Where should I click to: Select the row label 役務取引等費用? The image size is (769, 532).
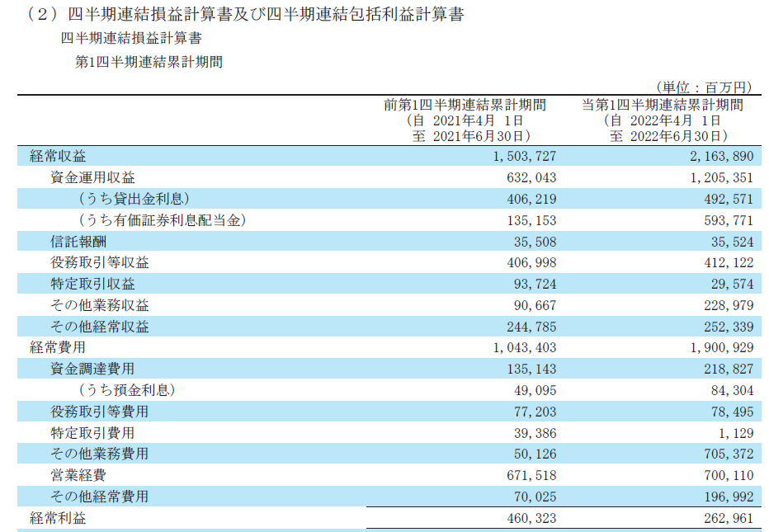[x=100, y=412]
